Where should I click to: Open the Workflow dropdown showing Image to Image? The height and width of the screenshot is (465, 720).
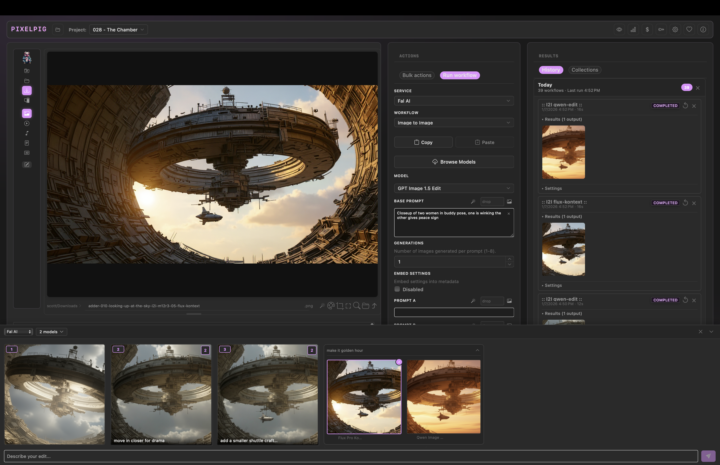point(454,123)
